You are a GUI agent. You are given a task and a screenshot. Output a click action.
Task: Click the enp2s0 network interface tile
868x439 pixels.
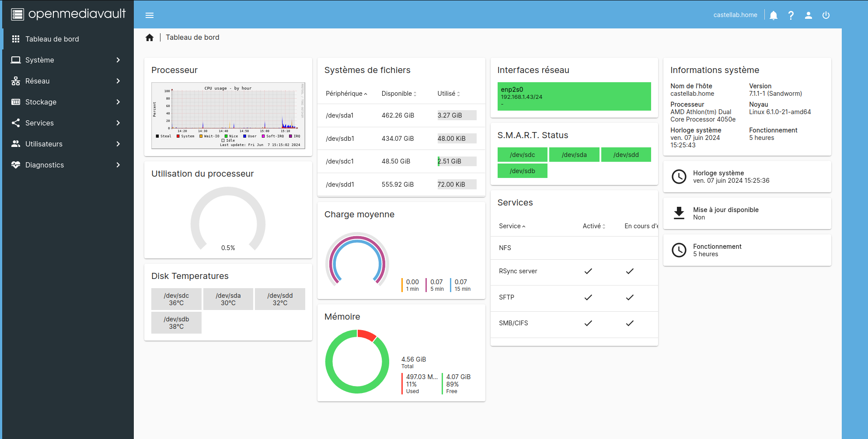pos(574,97)
